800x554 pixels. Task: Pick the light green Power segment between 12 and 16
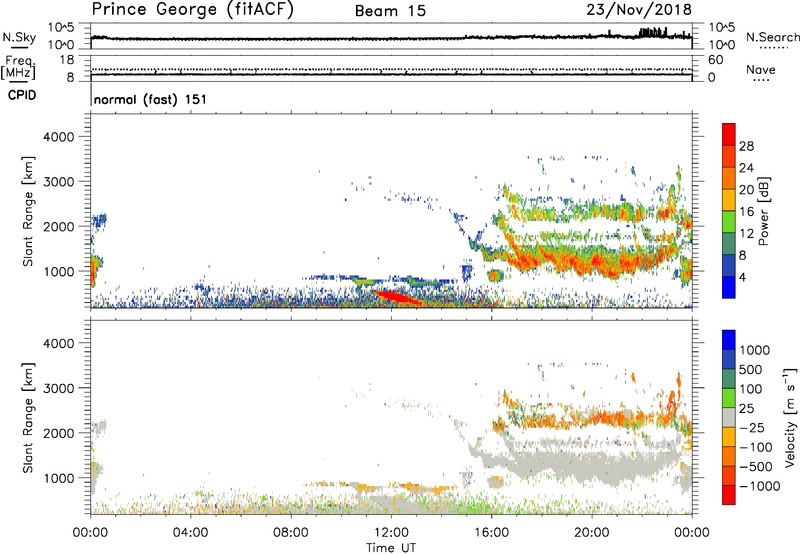coord(729,221)
